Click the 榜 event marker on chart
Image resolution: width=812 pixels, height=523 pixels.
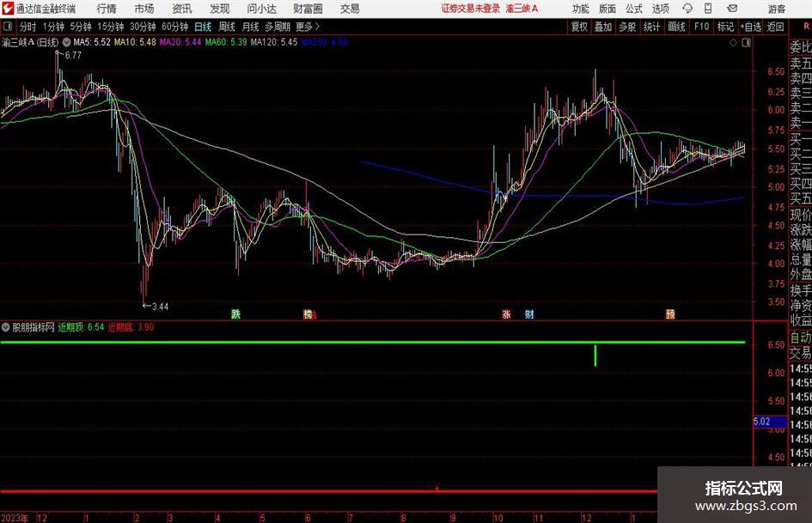click(308, 313)
